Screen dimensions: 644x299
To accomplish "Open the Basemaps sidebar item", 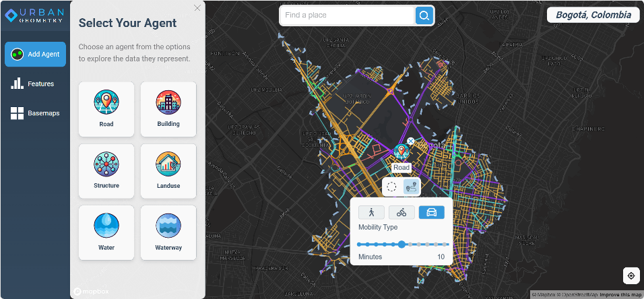I will pos(35,113).
